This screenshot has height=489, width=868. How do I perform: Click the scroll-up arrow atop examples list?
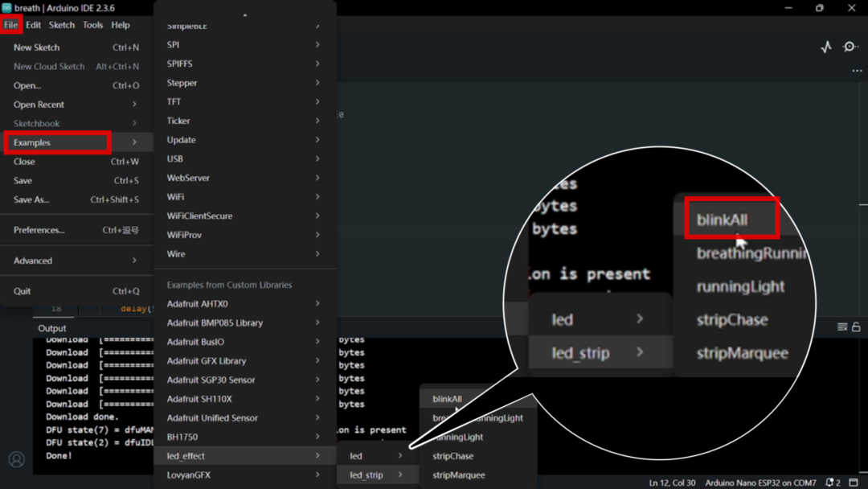point(245,14)
